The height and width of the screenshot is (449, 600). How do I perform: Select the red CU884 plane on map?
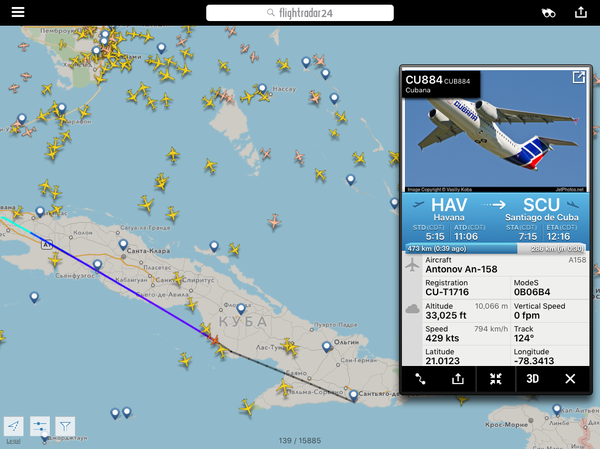coord(214,339)
